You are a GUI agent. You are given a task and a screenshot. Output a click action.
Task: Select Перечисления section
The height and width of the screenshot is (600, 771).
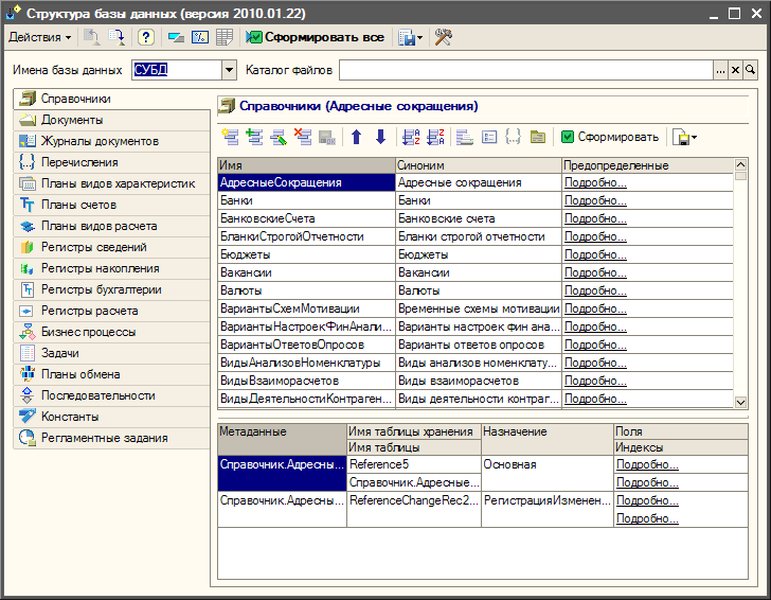pos(112,162)
